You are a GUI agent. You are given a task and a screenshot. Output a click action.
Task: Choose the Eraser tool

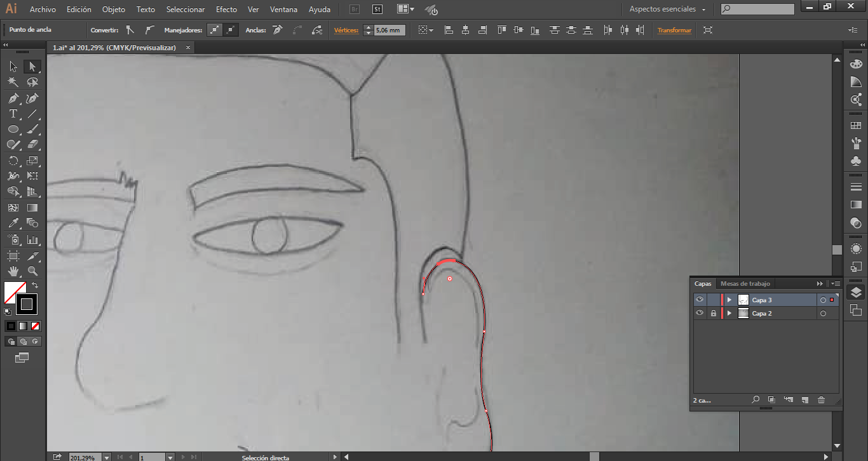[x=32, y=145]
